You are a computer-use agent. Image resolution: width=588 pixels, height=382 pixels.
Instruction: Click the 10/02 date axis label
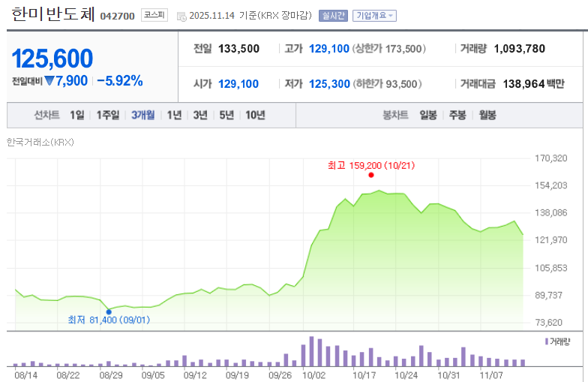[313, 375]
